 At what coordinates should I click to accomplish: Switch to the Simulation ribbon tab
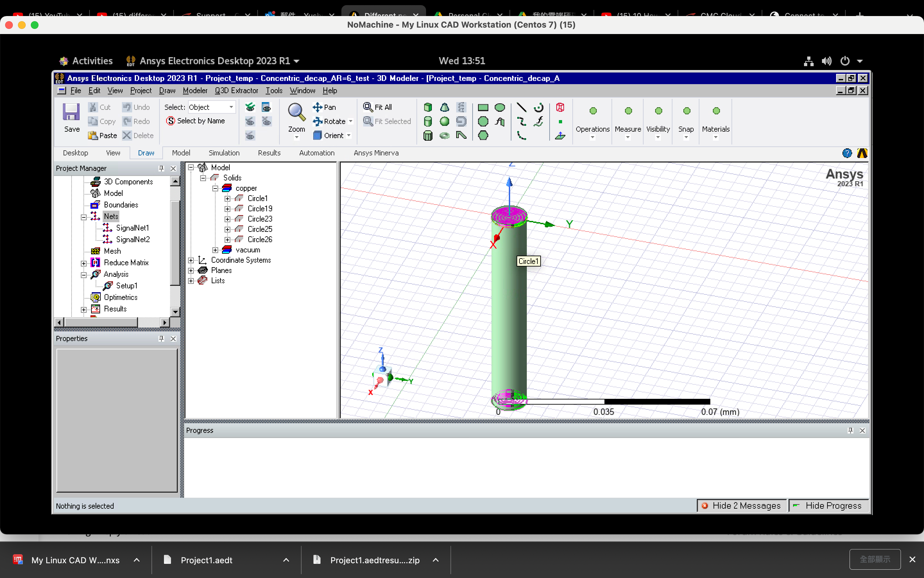pyautogui.click(x=224, y=153)
